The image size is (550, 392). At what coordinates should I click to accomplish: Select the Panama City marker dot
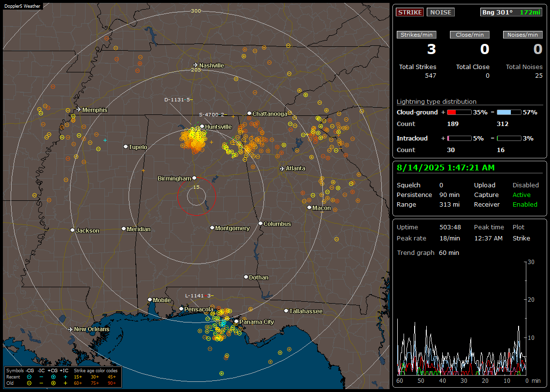coord(236,322)
